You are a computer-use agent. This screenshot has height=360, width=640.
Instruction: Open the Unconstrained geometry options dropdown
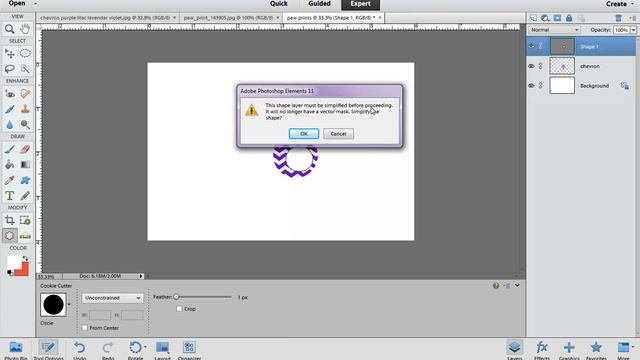(x=112, y=298)
